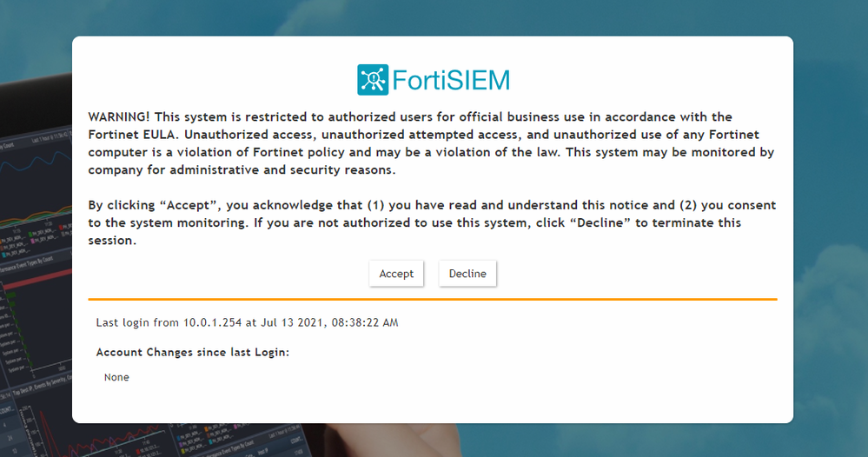
Task: Click the orange divider line
Action: click(433, 299)
